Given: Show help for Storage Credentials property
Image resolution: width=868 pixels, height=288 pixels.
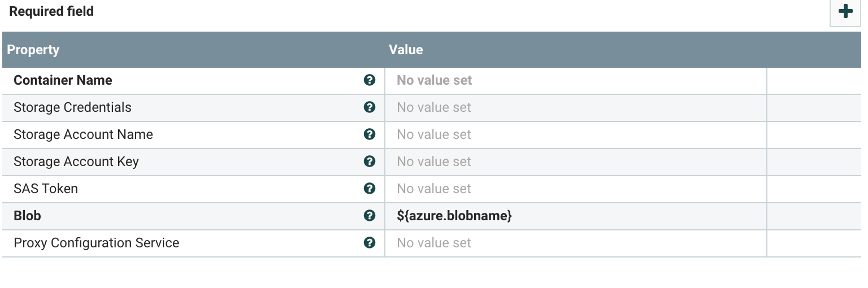Looking at the screenshot, I should click(x=370, y=107).
